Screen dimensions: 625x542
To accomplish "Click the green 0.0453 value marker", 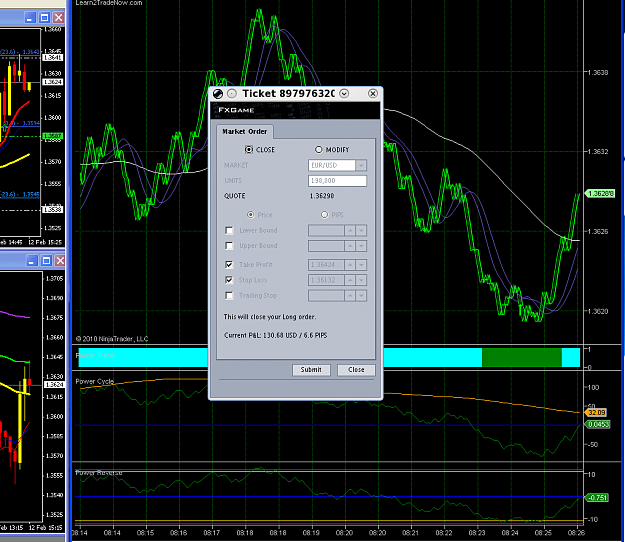I will pyautogui.click(x=597, y=424).
